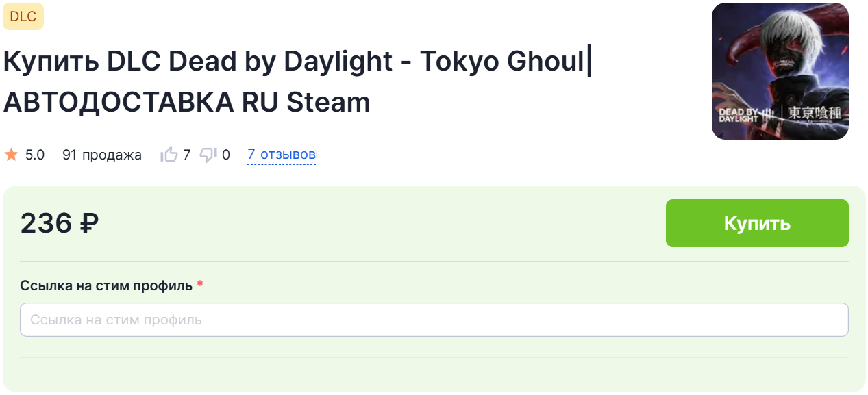Click the negative review count 0

pos(226,155)
